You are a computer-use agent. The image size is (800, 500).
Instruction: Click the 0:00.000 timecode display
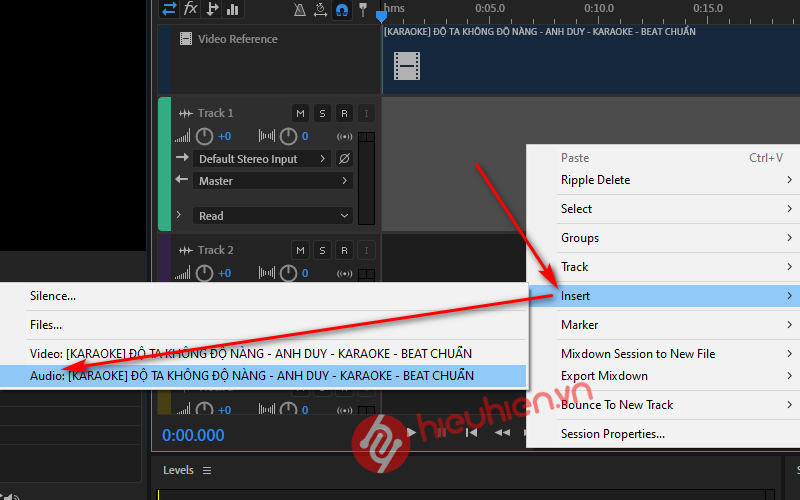tap(193, 435)
